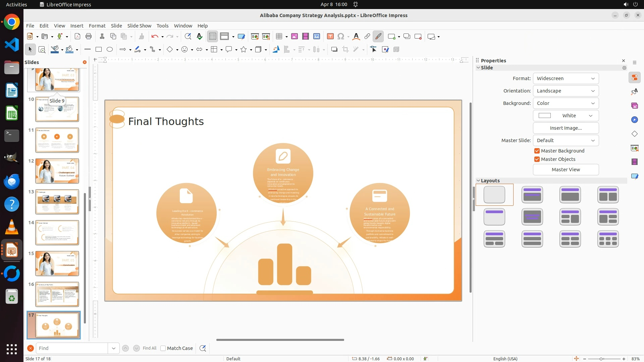Click the Insert Table icon
644x362 pixels.
279,37
